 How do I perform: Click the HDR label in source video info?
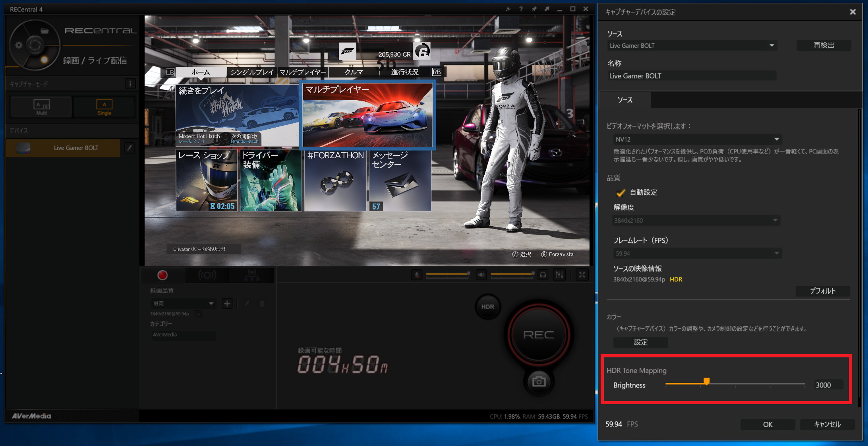point(676,279)
